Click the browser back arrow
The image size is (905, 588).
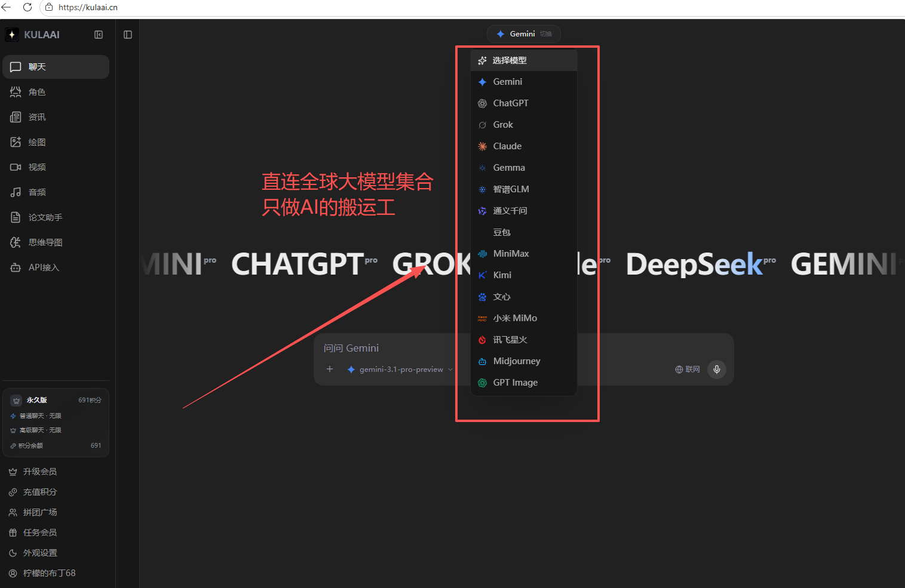(6, 7)
